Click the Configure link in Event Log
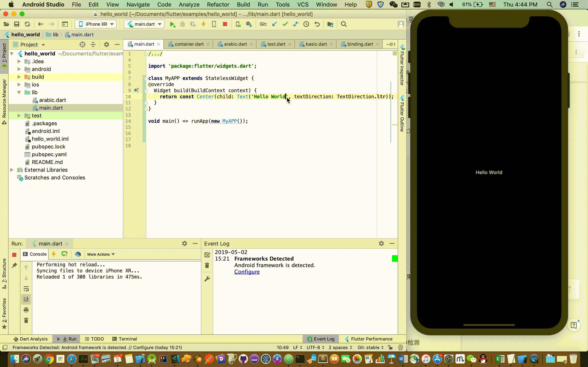Image resolution: width=588 pixels, height=367 pixels. (x=247, y=272)
